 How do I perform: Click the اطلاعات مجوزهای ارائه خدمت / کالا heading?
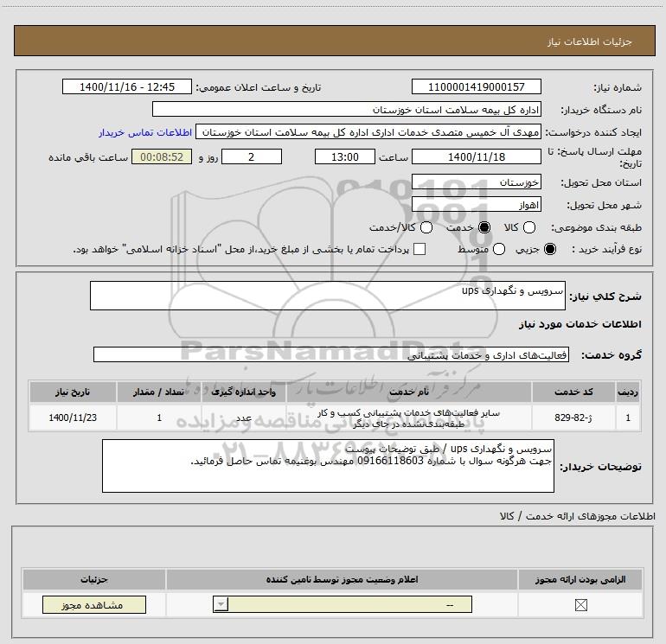click(x=578, y=516)
